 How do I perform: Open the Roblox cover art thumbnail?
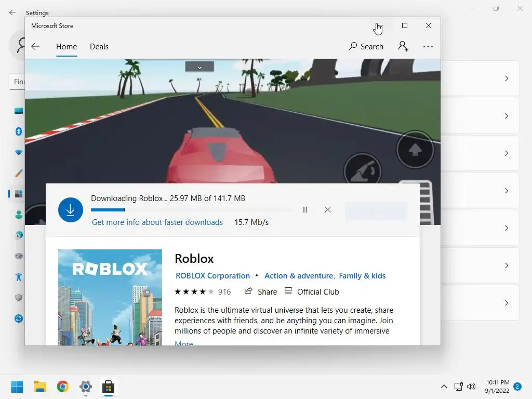[110, 298]
